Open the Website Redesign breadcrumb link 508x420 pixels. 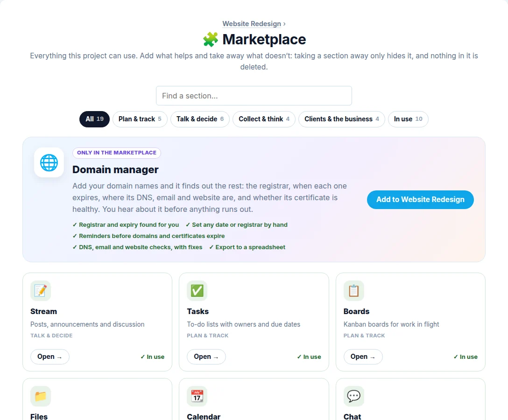[252, 24]
